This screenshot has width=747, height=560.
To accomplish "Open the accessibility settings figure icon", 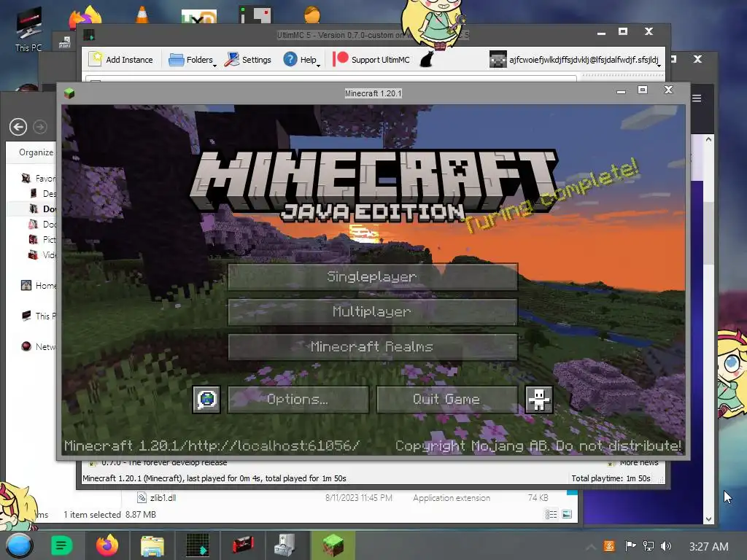I will (x=539, y=400).
